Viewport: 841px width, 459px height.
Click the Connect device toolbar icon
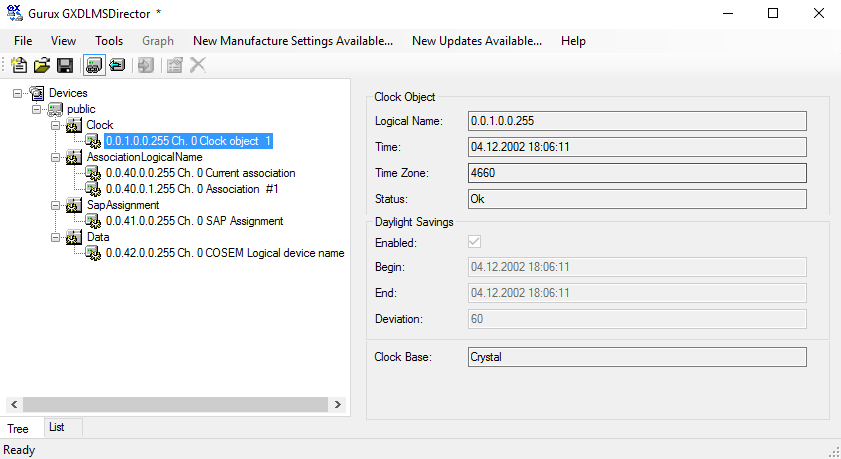pos(94,65)
